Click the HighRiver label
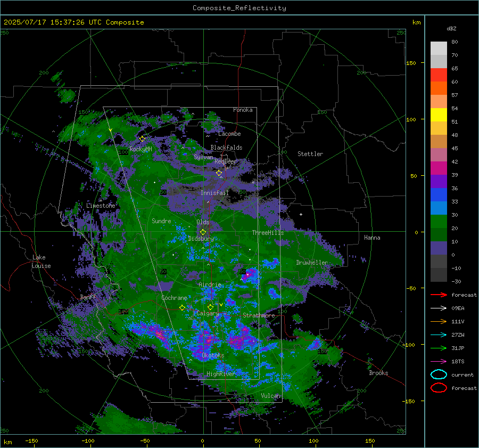 [221, 374]
